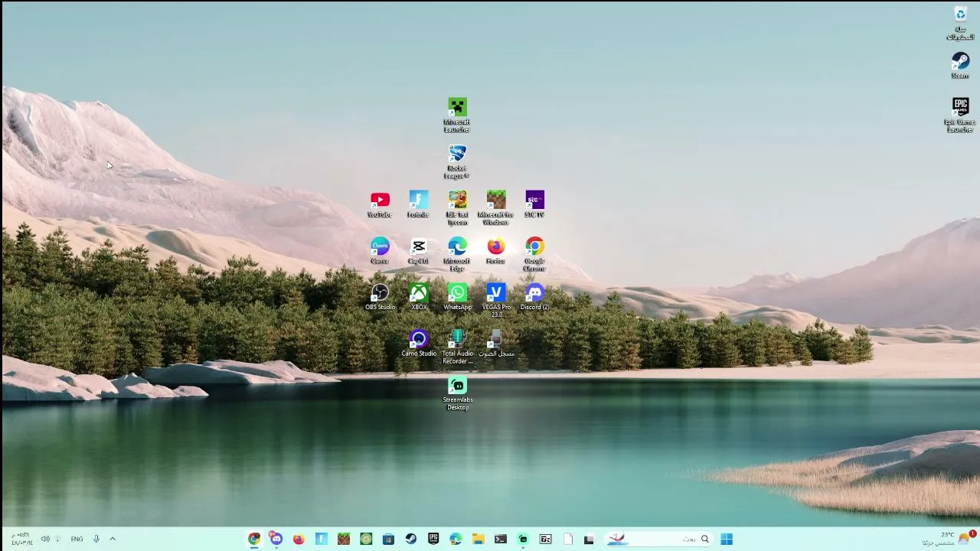
Task: Open the volume control in system tray
Action: (45, 540)
